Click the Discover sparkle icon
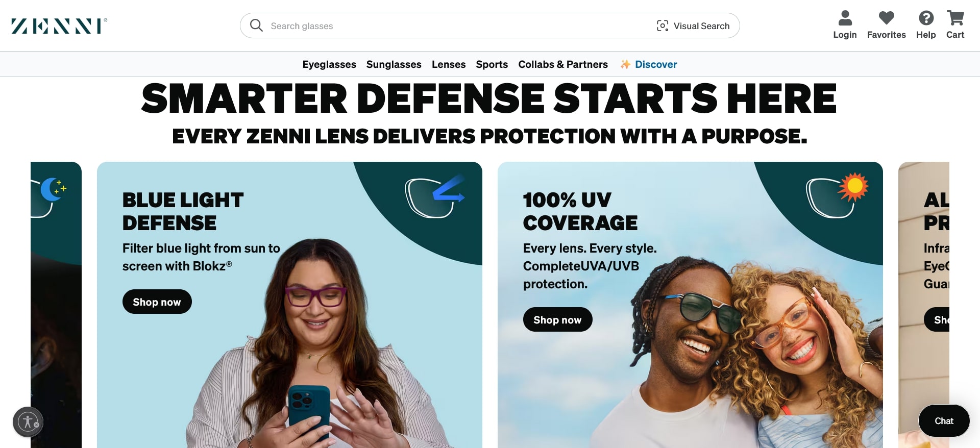This screenshot has width=980, height=448. (625, 64)
